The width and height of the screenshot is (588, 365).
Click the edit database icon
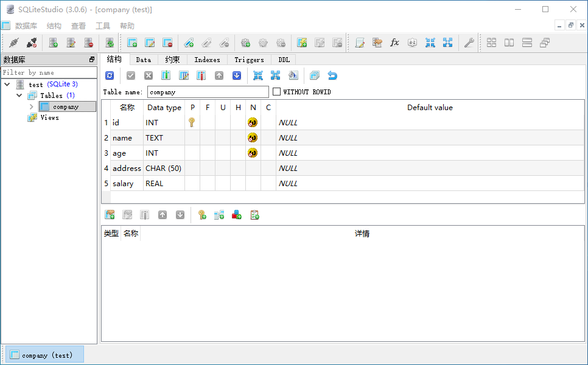pos(71,43)
